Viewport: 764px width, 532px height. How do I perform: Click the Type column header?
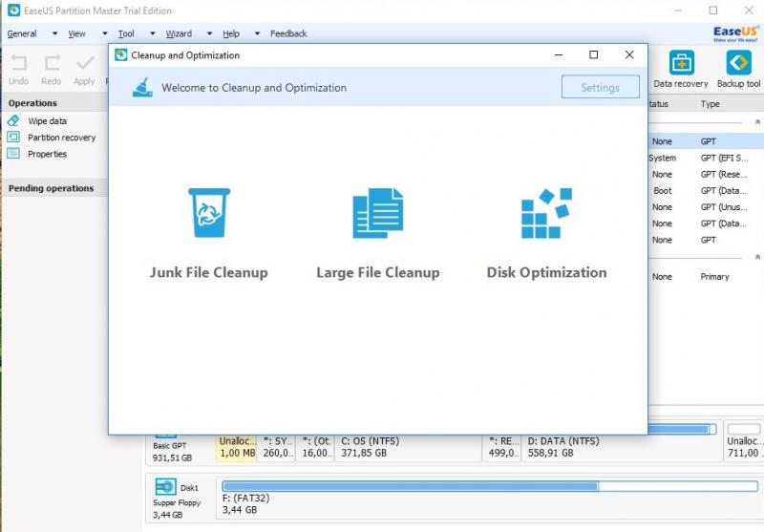pyautogui.click(x=710, y=104)
